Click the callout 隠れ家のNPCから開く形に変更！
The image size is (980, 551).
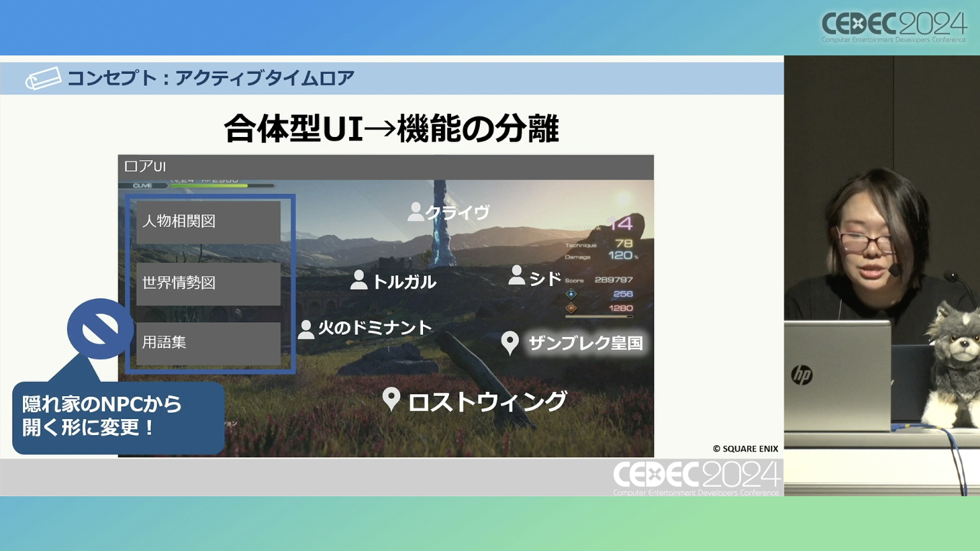(x=119, y=418)
